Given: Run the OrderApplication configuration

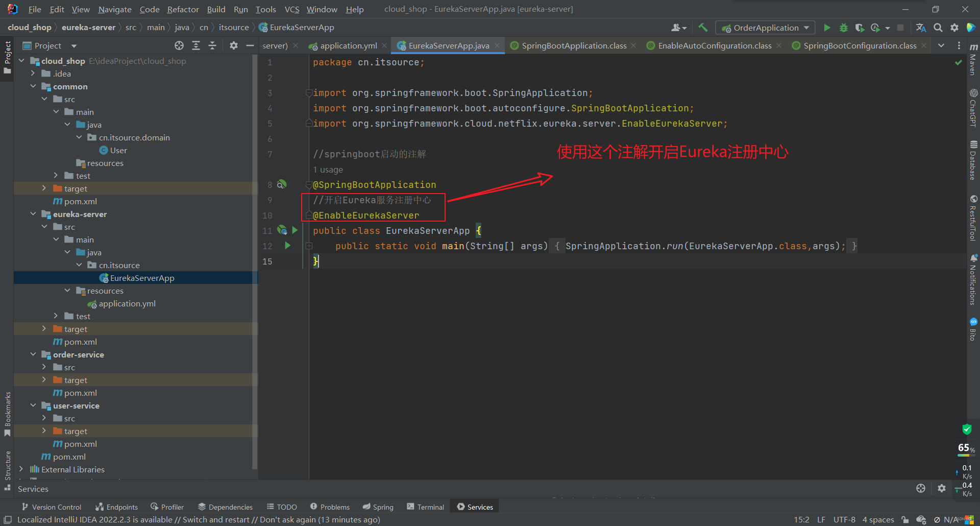Looking at the screenshot, I should pos(827,28).
